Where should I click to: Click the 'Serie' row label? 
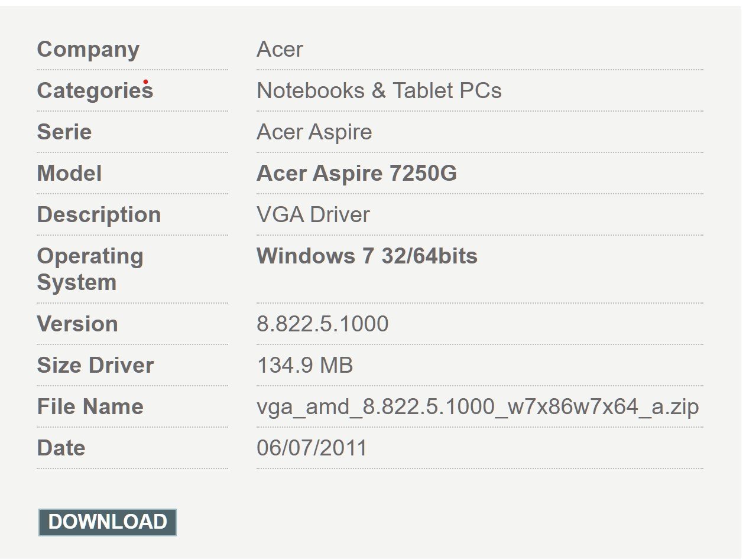click(64, 132)
